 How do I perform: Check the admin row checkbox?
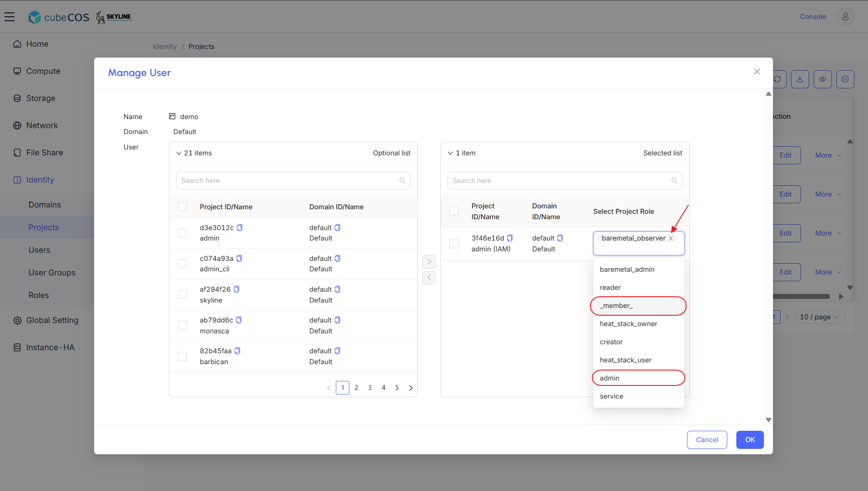point(182,233)
